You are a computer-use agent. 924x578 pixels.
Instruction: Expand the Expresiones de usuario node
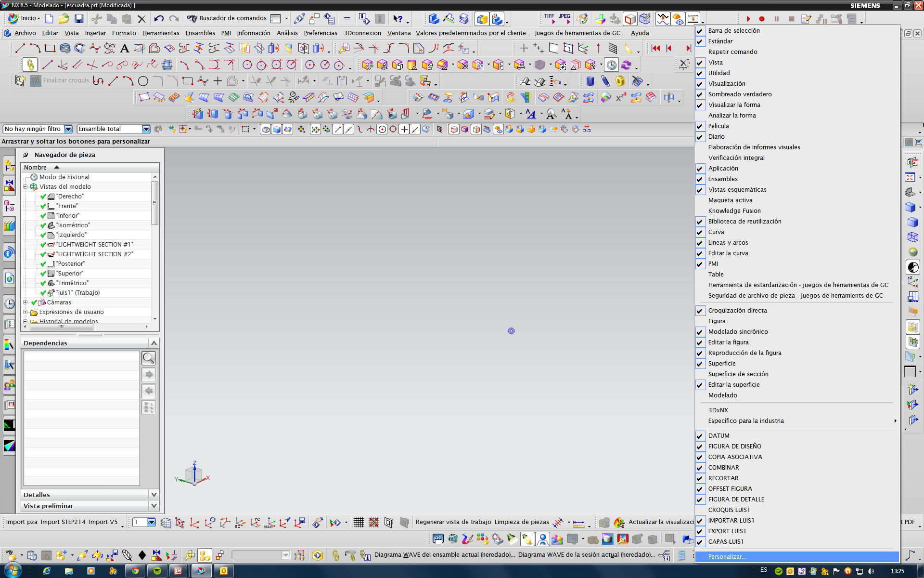pos(26,312)
